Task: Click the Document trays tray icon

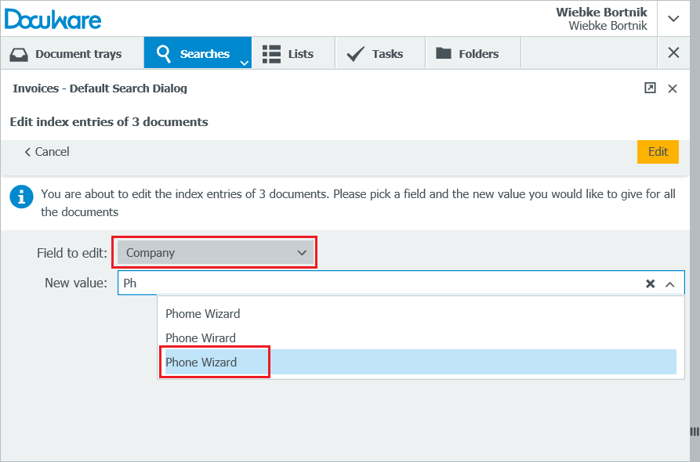Action: [x=20, y=54]
